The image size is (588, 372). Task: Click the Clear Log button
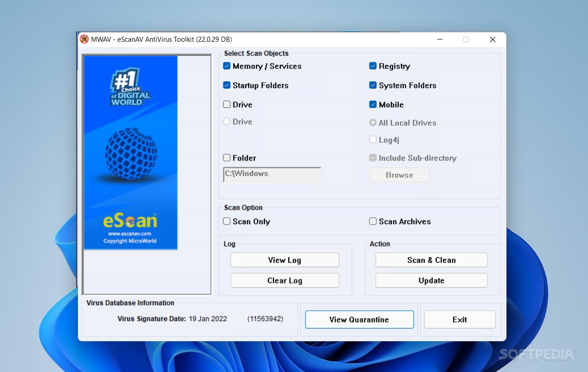pyautogui.click(x=285, y=280)
